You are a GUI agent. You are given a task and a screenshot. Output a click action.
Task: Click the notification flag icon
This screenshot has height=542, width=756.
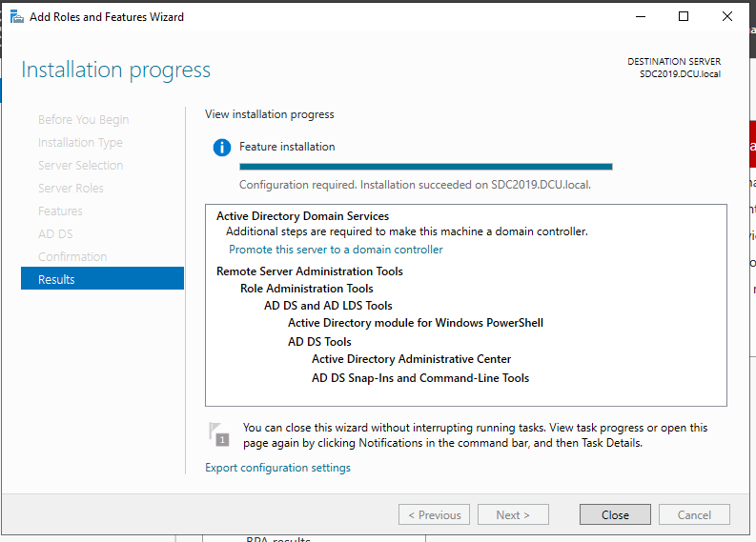click(x=219, y=434)
